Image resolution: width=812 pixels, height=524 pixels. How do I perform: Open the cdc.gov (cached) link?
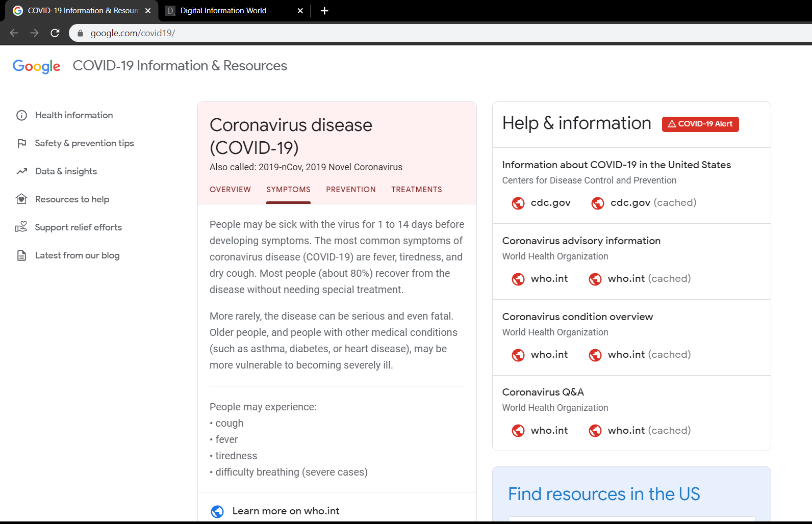(653, 203)
